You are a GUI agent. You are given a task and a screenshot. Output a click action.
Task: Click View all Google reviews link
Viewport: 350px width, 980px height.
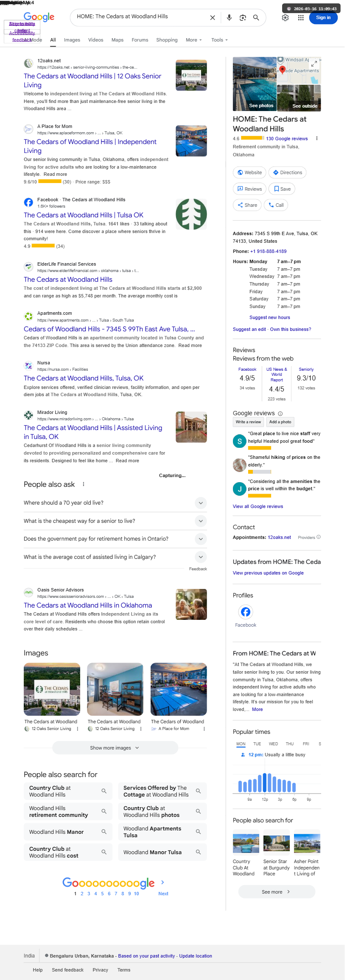258,506
